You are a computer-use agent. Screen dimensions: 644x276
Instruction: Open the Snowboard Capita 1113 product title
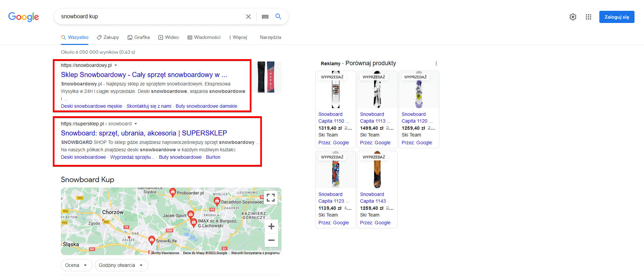click(375, 118)
